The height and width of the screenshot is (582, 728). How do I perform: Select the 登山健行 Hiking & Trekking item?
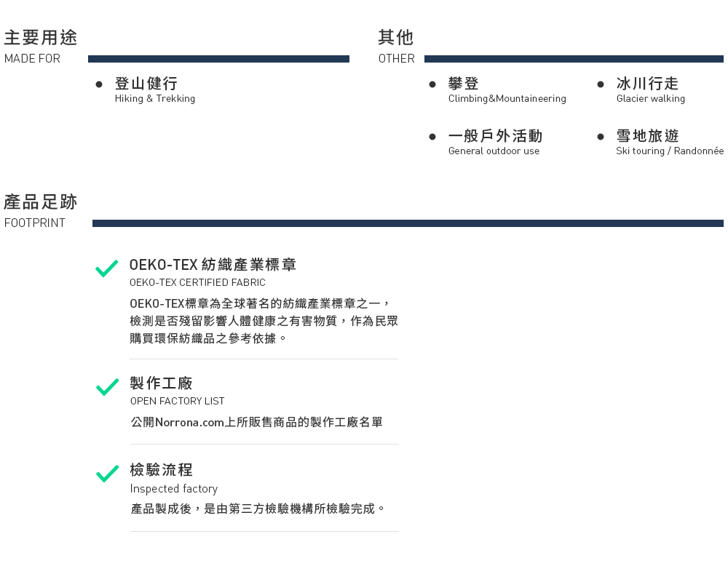155,90
